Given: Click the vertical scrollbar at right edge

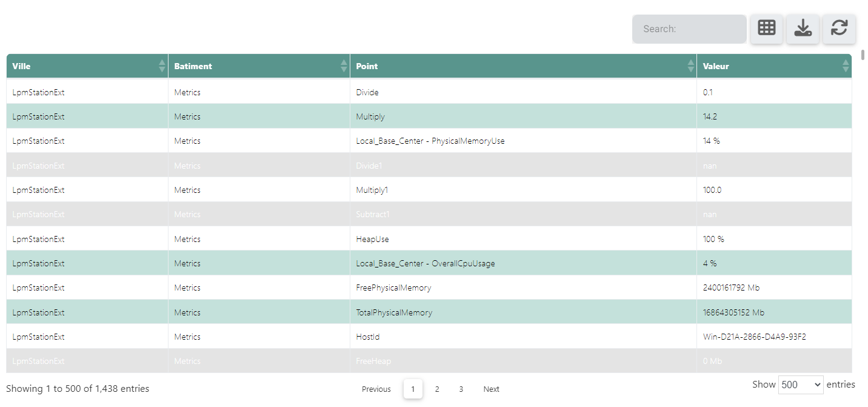Looking at the screenshot, I should pyautogui.click(x=863, y=55).
